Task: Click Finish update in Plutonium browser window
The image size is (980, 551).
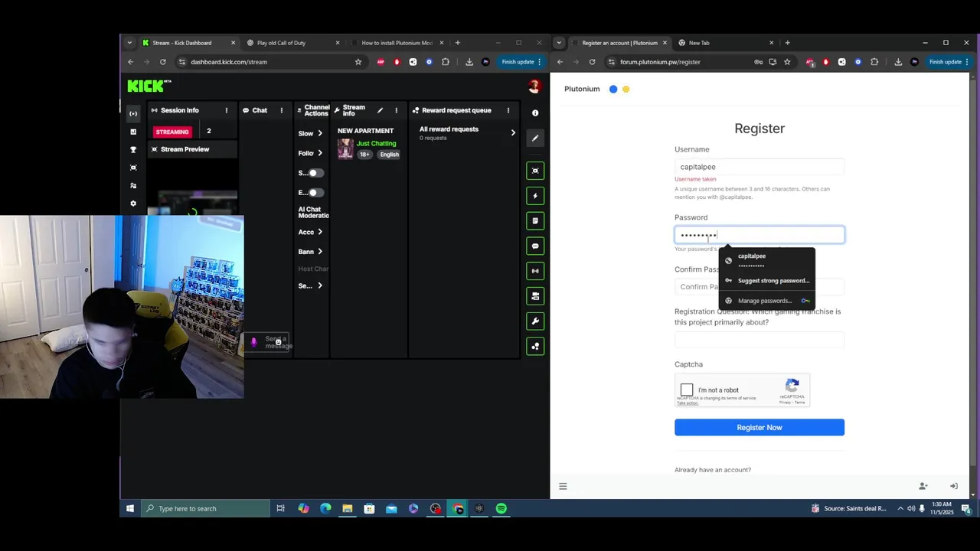Action: [x=950, y=62]
